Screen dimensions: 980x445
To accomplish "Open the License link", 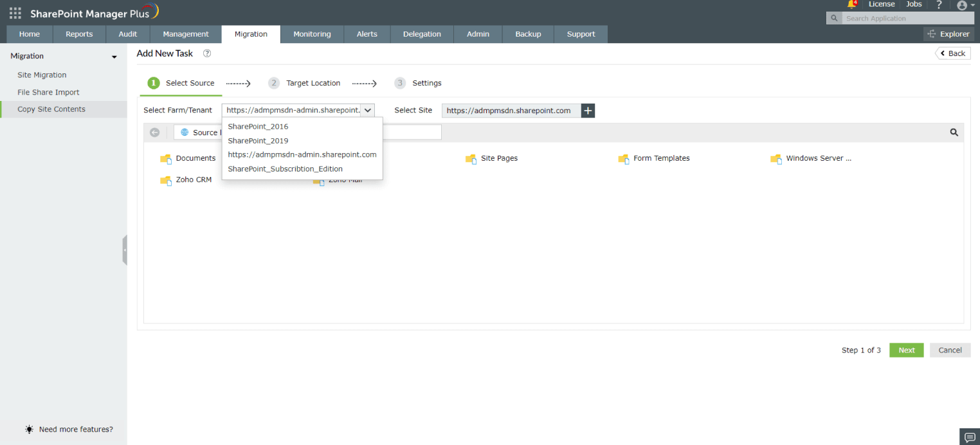I will tap(882, 5).
